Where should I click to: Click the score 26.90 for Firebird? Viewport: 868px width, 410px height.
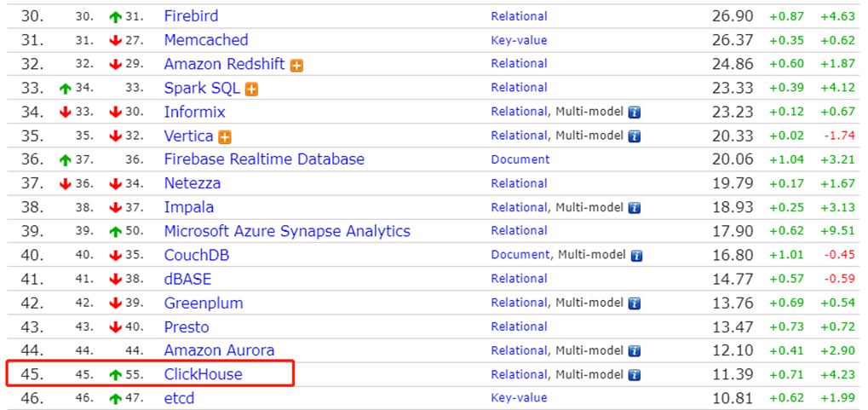tap(733, 16)
